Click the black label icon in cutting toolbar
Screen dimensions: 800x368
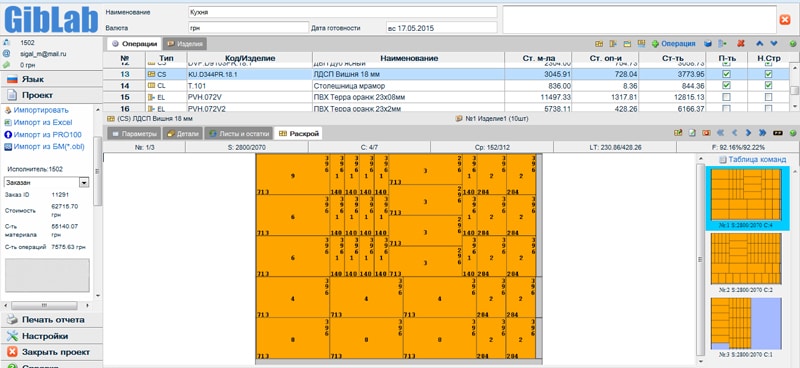point(778,133)
